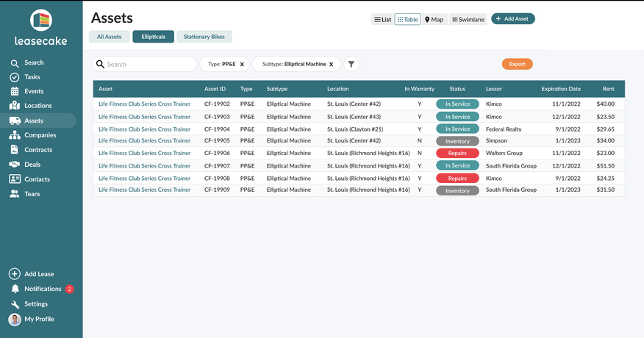The height and width of the screenshot is (338, 644).
Task: Click the Notifications bell icon
Action: [x=15, y=289]
